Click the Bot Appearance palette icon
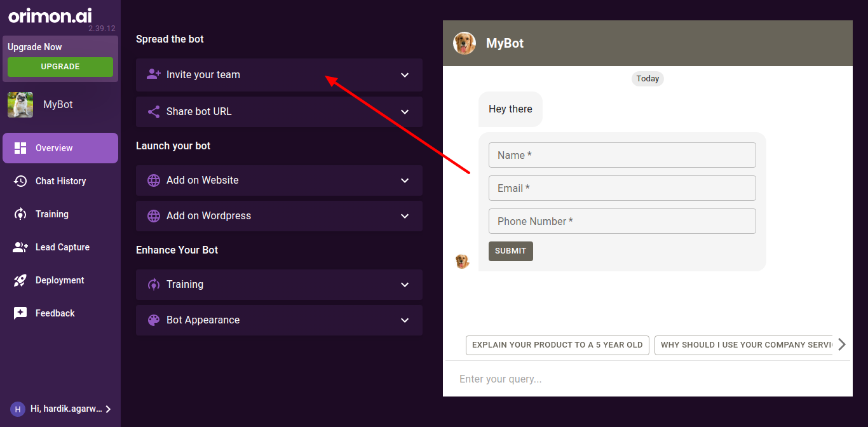 154,320
